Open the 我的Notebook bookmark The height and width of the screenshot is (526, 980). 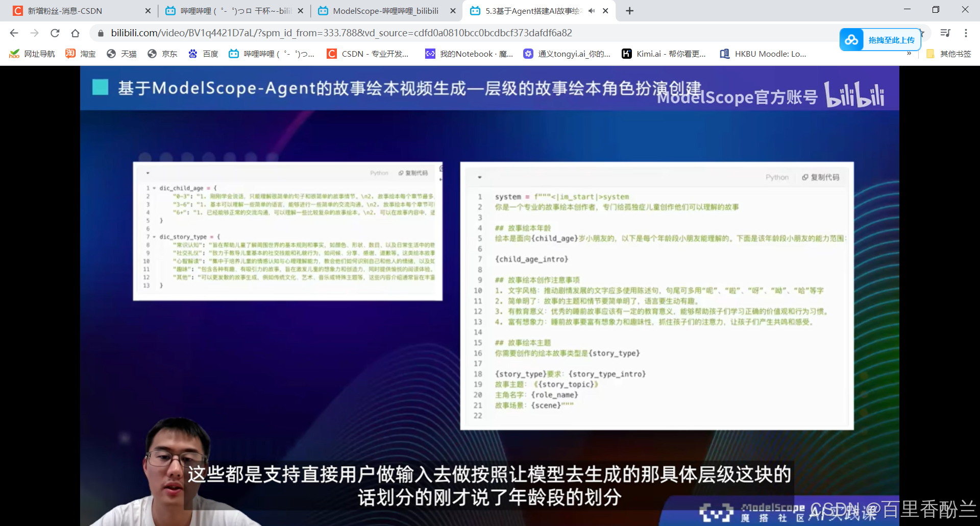point(470,54)
